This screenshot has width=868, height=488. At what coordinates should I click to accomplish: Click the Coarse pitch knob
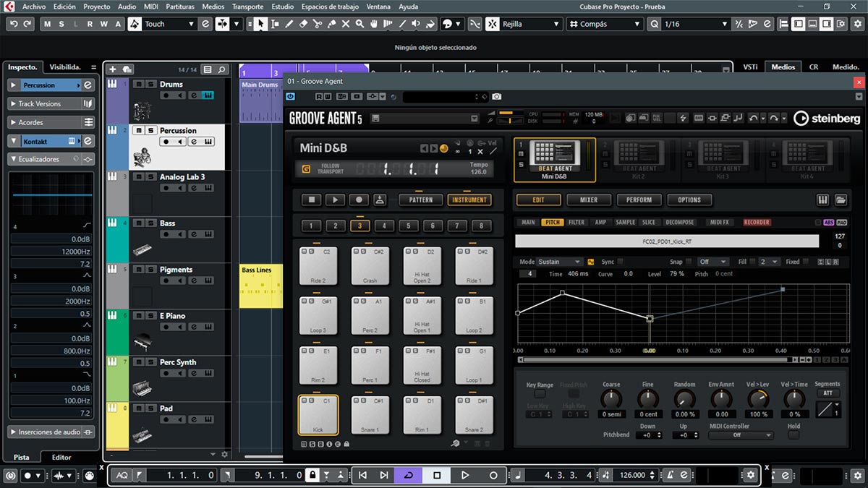click(611, 398)
